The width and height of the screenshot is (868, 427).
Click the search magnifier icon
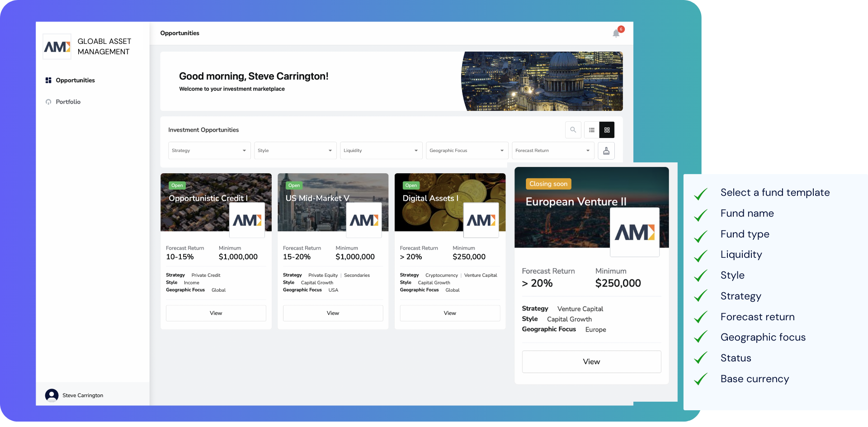tap(573, 130)
